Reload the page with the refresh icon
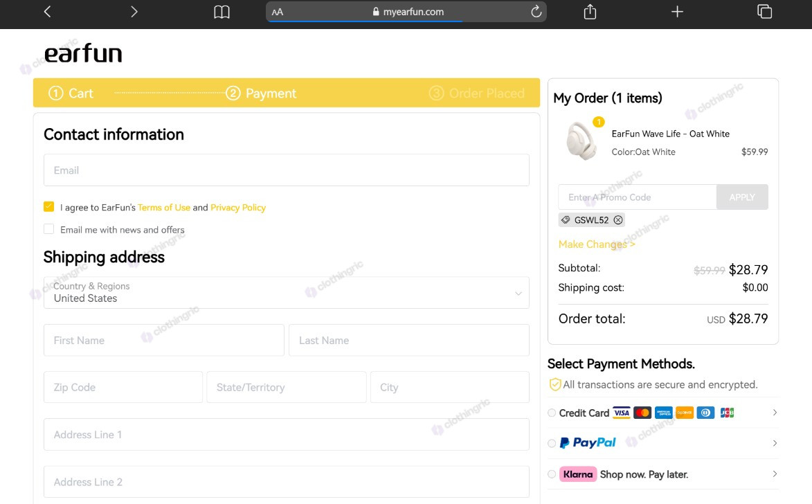This screenshot has width=812, height=504. tap(536, 11)
